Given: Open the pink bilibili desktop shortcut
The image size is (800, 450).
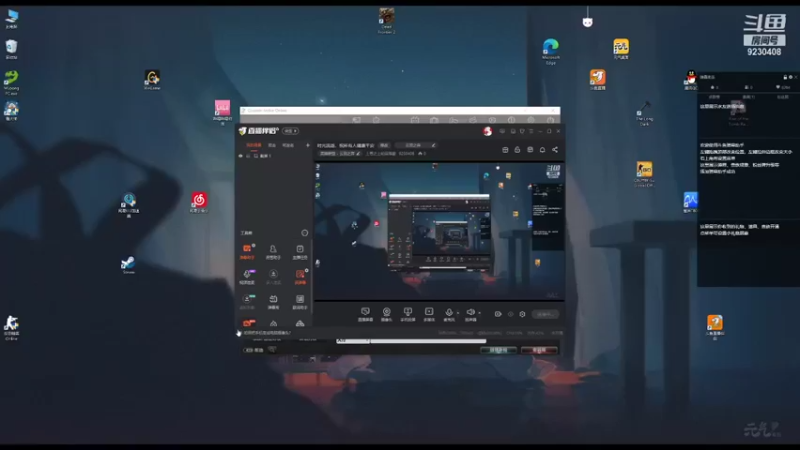Looking at the screenshot, I should [x=222, y=112].
